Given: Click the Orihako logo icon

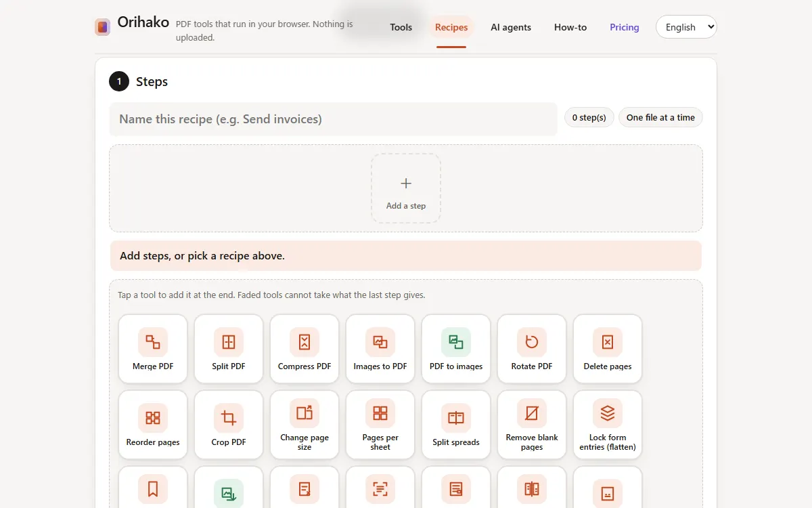Looking at the screenshot, I should coord(103,27).
